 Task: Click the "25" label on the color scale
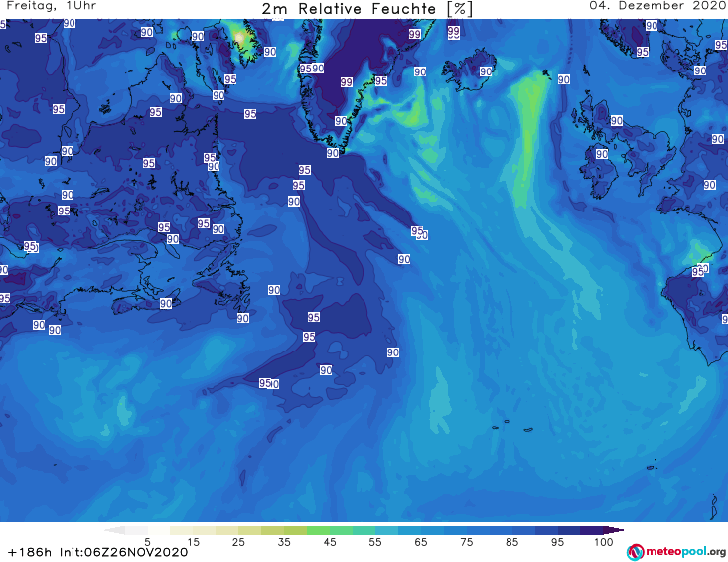click(238, 542)
